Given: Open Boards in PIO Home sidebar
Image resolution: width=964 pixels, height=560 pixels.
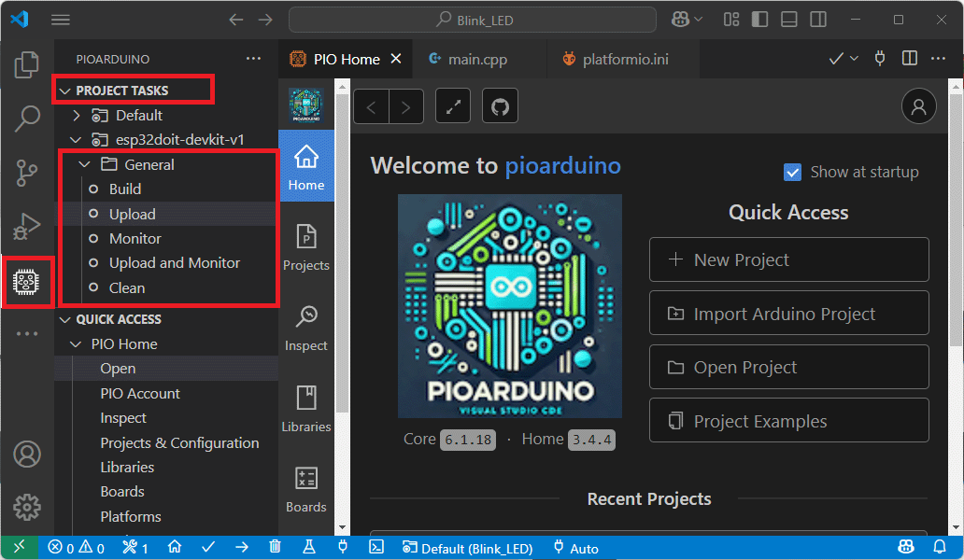Looking at the screenshot, I should 306,489.
